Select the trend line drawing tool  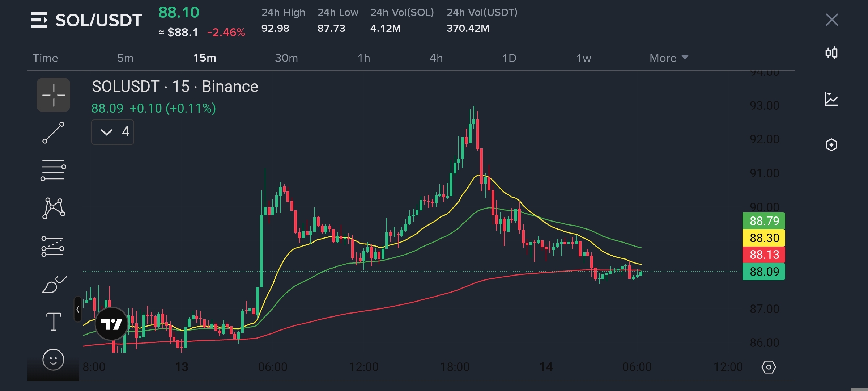click(x=53, y=133)
